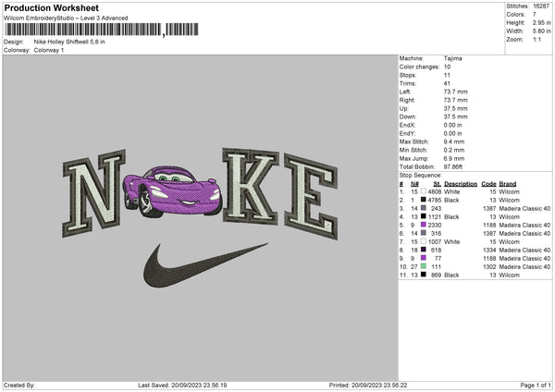
Task: Click stitch count '4808' in row 1
Action: click(x=435, y=191)
